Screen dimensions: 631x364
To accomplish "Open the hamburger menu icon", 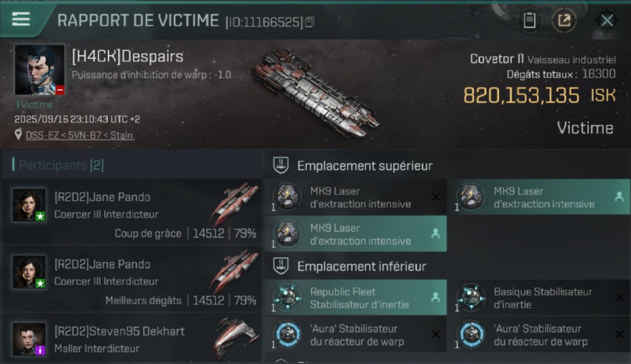I will [21, 19].
